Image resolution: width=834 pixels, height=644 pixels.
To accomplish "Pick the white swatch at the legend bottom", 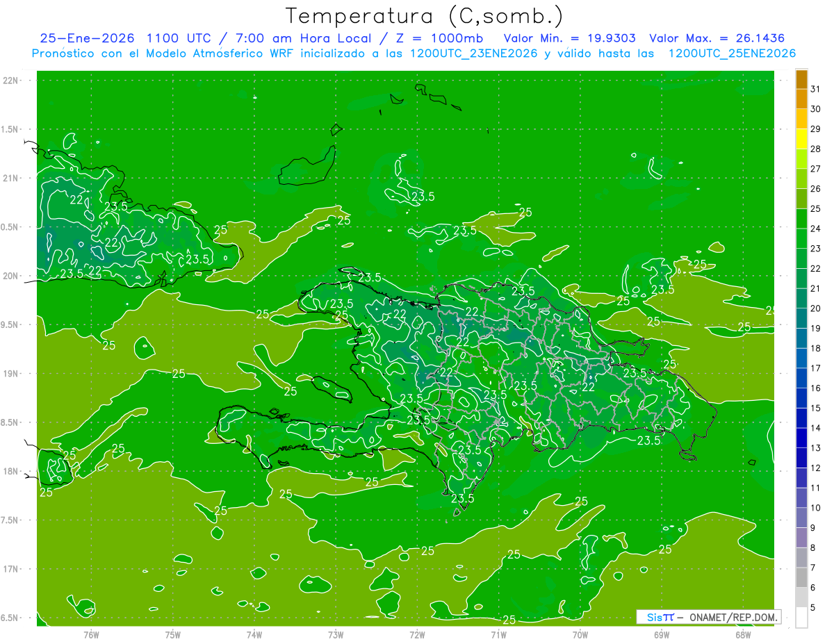I will 801,617.
